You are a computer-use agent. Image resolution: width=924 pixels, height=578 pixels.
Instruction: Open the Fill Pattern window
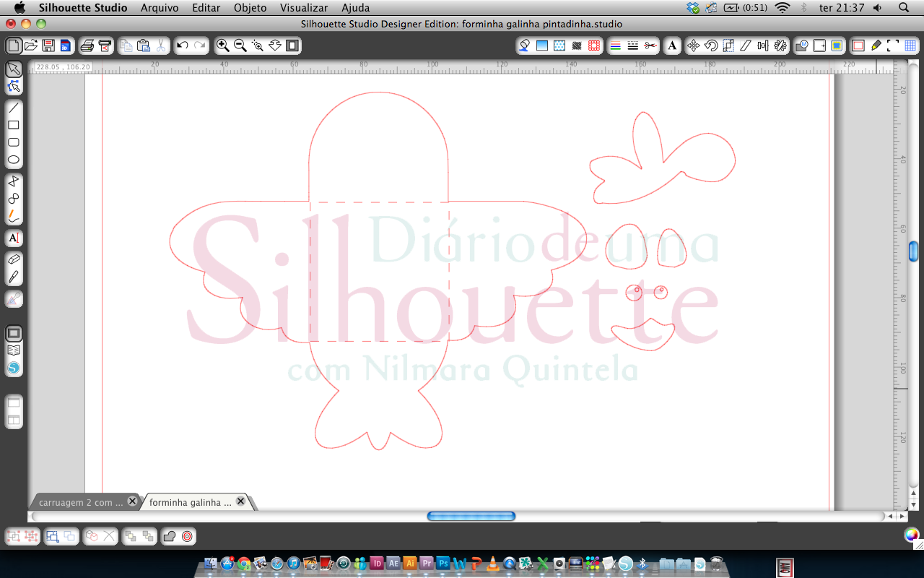click(559, 46)
